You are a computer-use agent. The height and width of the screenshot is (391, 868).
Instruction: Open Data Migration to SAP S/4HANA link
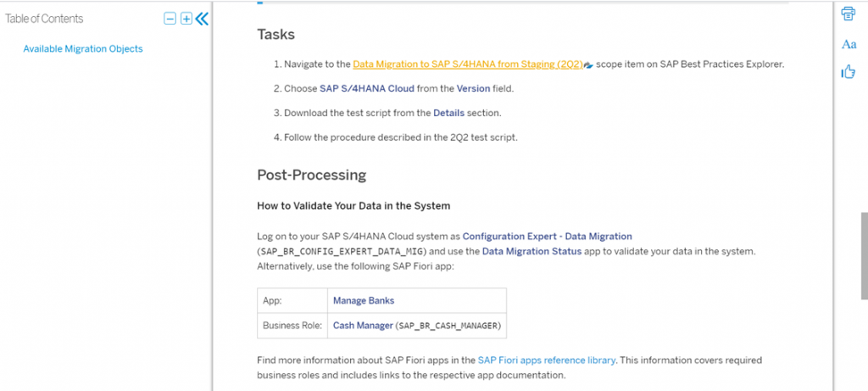pyautogui.click(x=468, y=64)
